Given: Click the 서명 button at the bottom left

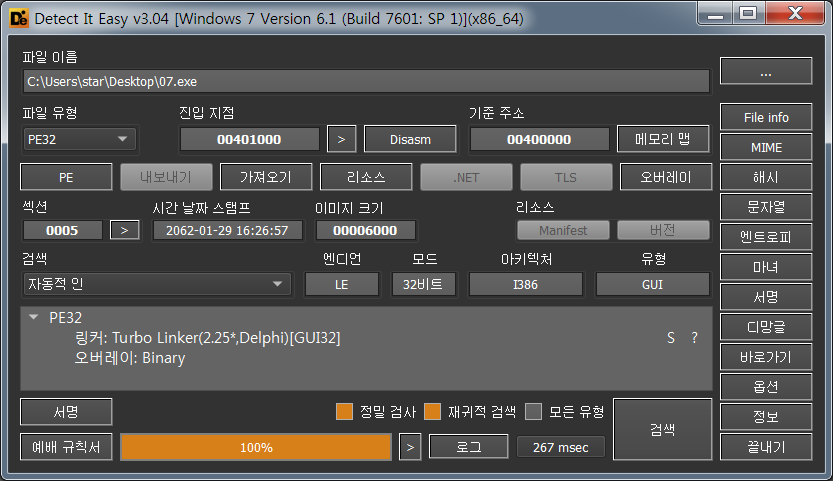Looking at the screenshot, I should 66,412.
